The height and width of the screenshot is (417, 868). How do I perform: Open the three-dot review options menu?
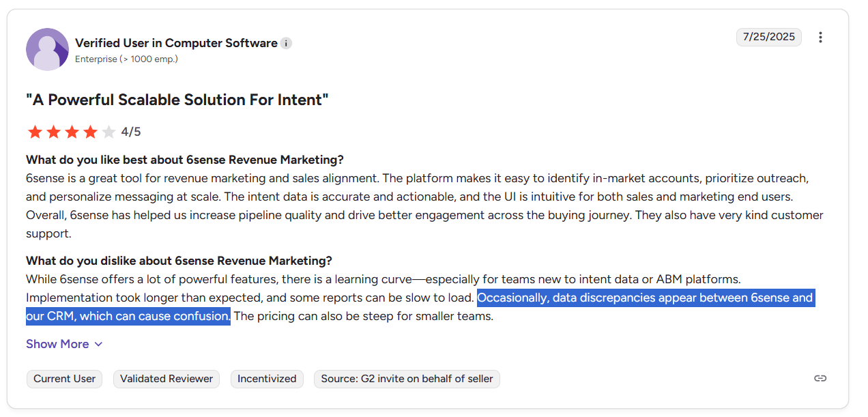click(x=820, y=38)
